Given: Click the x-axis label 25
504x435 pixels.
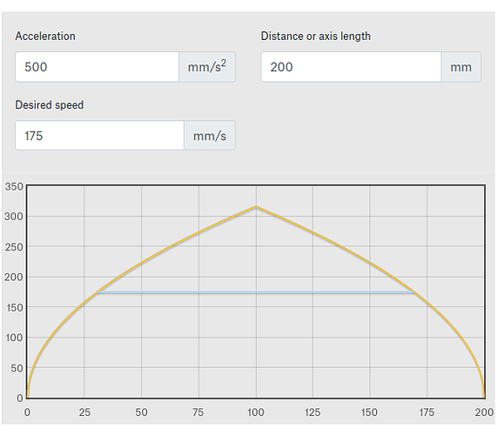Looking at the screenshot, I should (x=84, y=412).
